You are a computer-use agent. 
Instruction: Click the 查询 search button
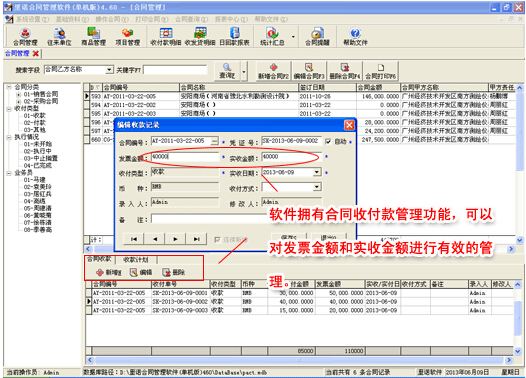tap(227, 71)
